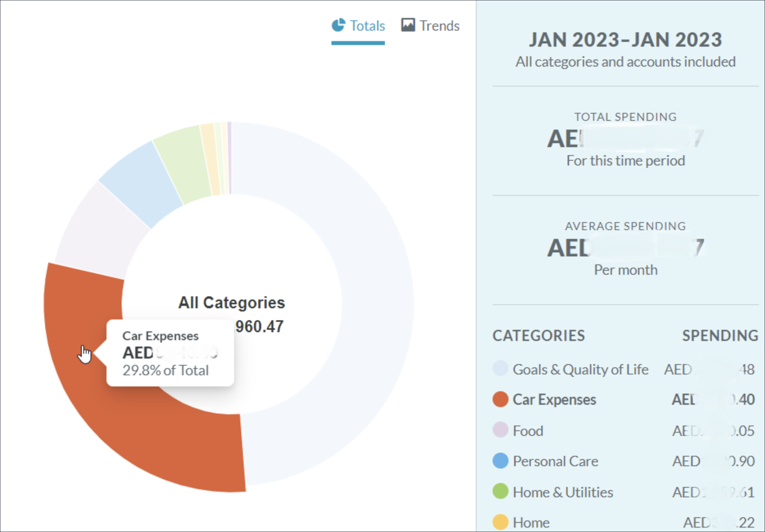The height and width of the screenshot is (532, 765).
Task: Click the orange Car Expenses color dot
Action: click(x=500, y=399)
